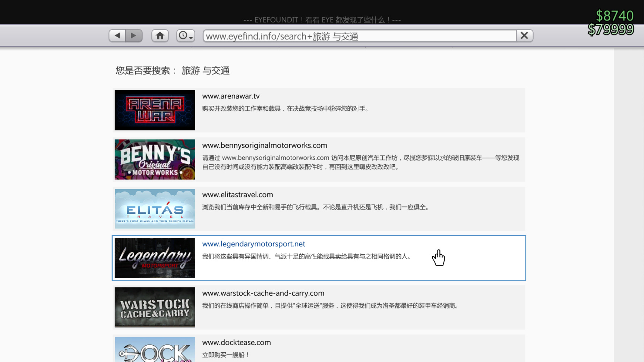Close the browser with the X button
The height and width of the screenshot is (362, 644).
[x=524, y=36]
